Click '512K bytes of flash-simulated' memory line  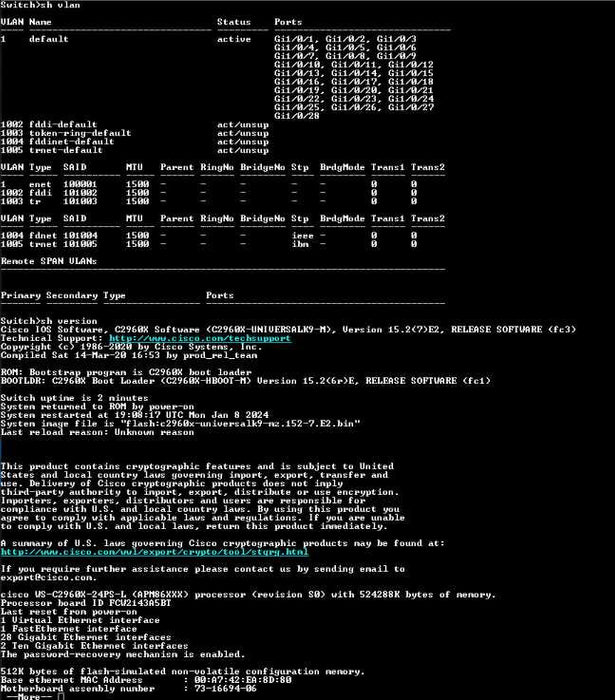coord(183,672)
